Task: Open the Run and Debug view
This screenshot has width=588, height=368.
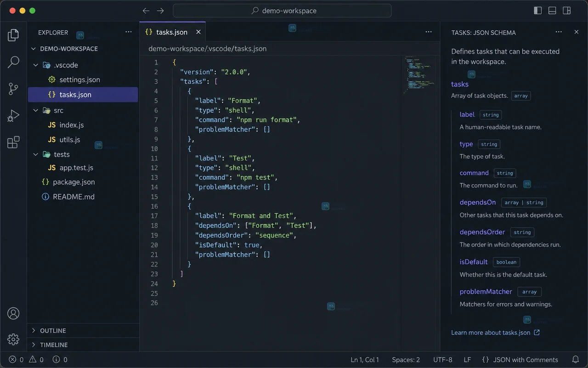Action: pyautogui.click(x=13, y=116)
